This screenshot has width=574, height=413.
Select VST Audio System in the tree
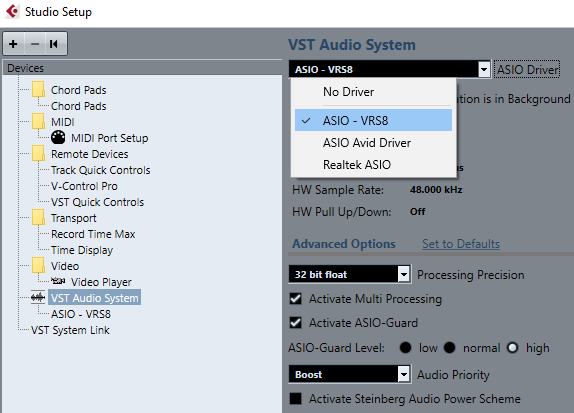(94, 298)
